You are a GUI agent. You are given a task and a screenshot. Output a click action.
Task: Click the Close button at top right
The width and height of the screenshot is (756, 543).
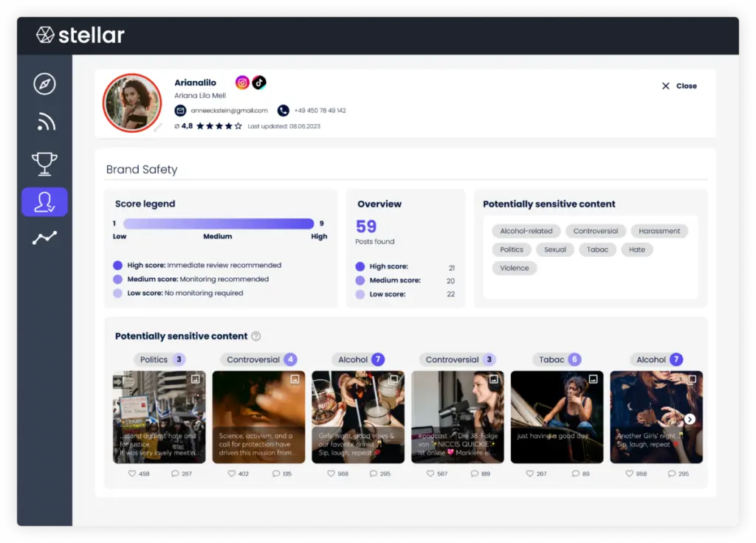(x=678, y=86)
